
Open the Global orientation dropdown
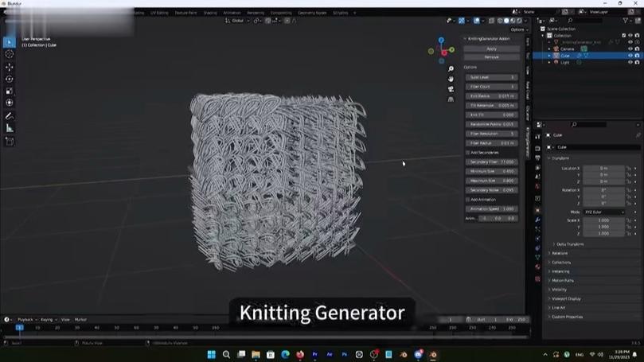click(x=237, y=21)
